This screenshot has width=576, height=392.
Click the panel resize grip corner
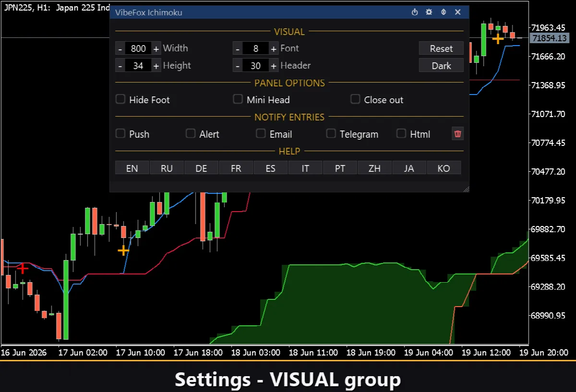[466, 190]
